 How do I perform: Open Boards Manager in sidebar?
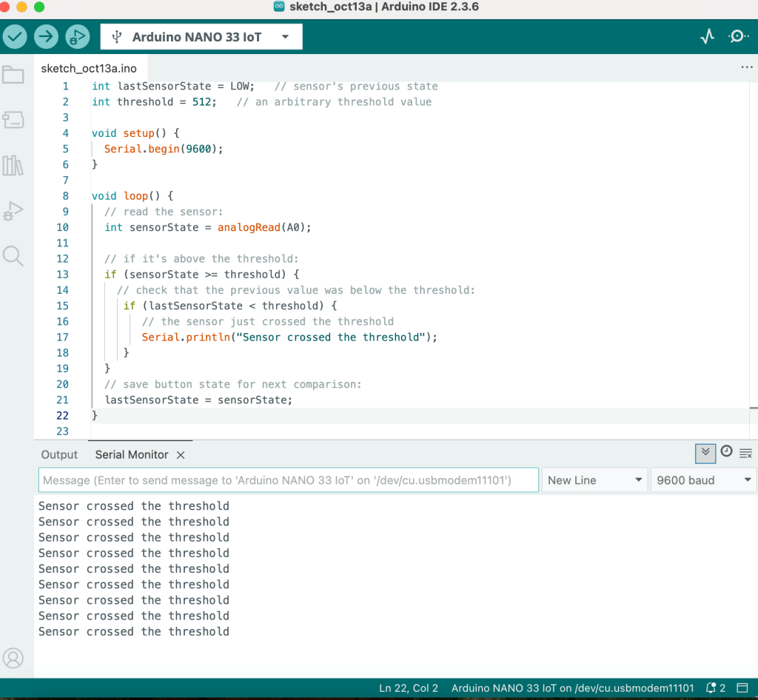[13, 119]
